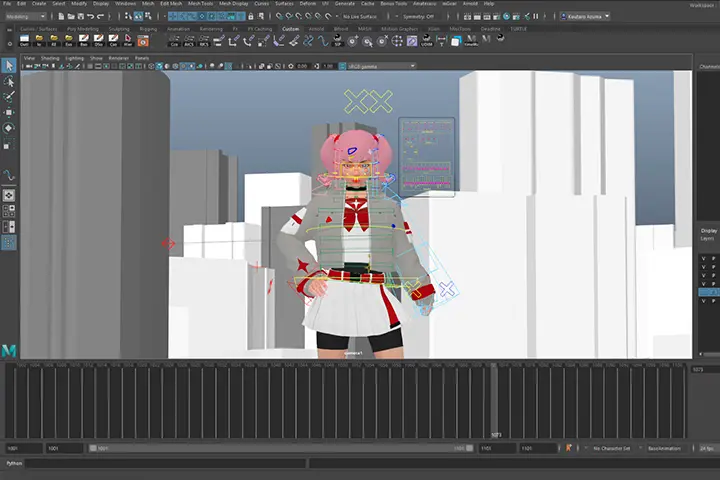The height and width of the screenshot is (480, 720).
Task: Open the BaseAnimation layer dropdown
Action: point(666,448)
